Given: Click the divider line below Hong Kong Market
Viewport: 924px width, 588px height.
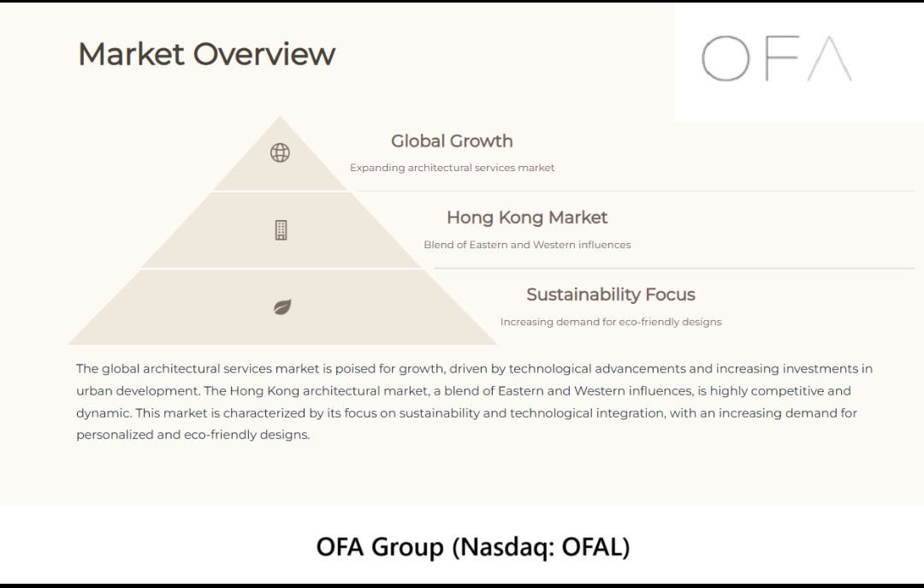Looking at the screenshot, I should click(x=674, y=268).
